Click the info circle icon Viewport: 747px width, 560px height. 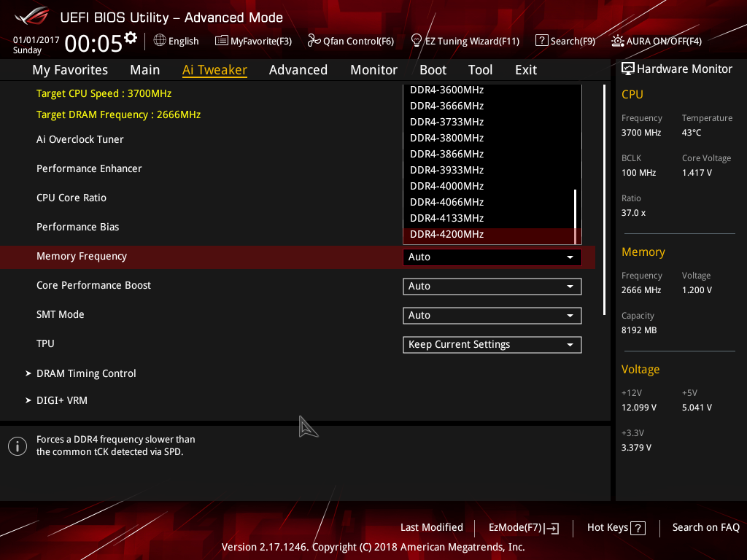click(18, 446)
